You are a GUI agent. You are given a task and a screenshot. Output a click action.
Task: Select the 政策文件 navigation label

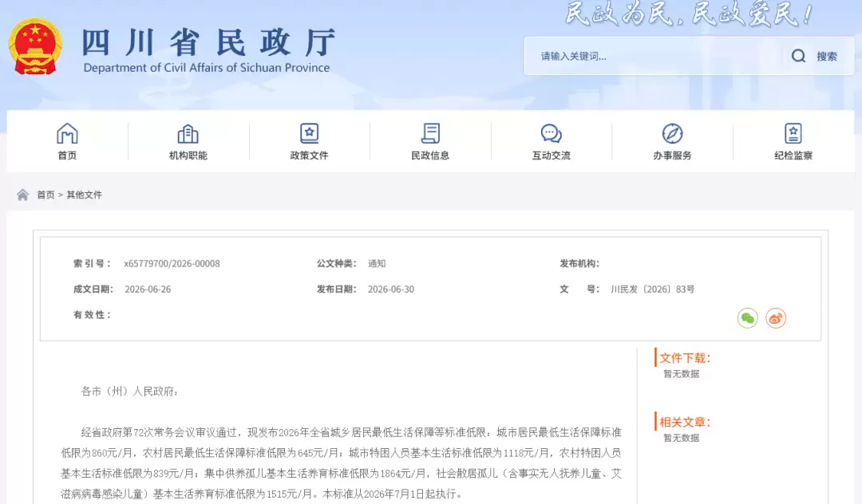click(x=309, y=156)
